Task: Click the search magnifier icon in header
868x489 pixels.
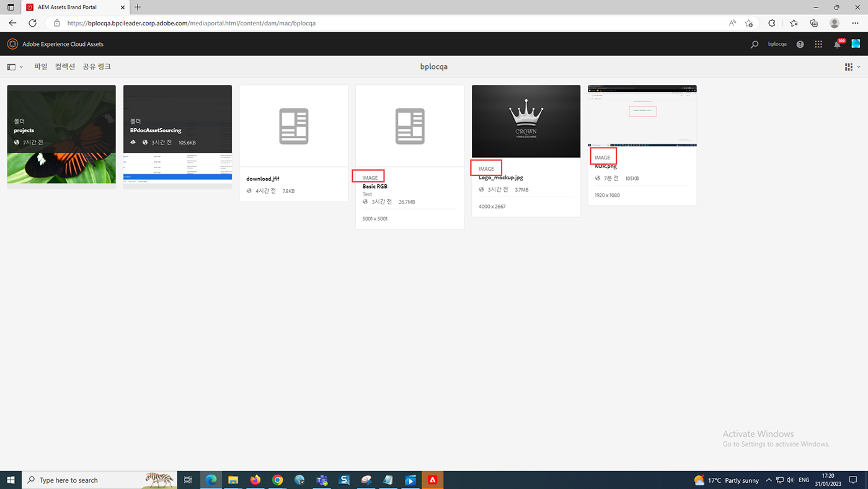Action: pos(754,44)
